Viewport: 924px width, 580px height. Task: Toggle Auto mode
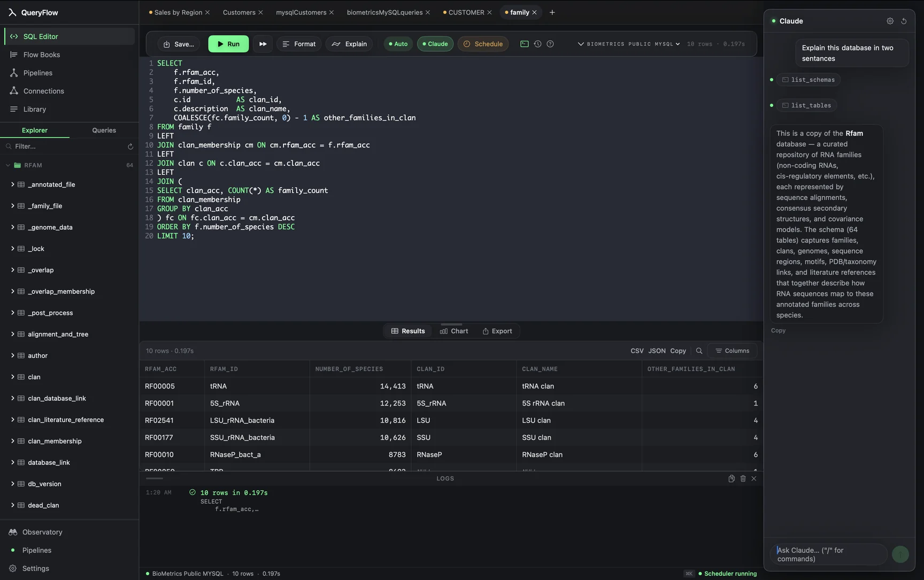click(x=398, y=44)
